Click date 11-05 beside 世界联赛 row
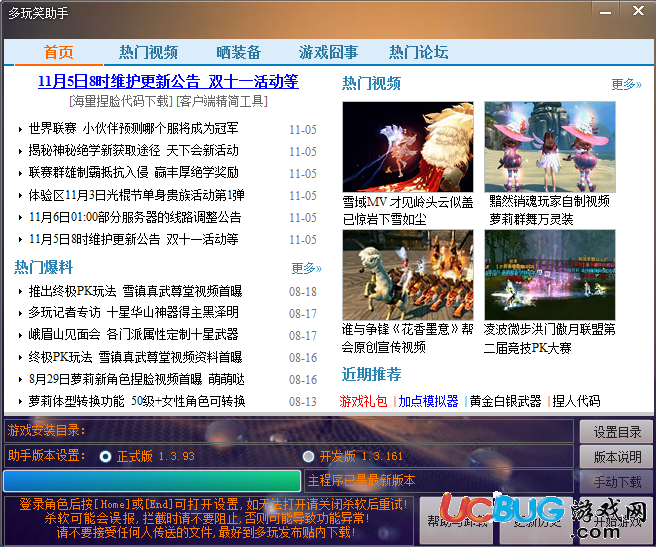 point(303,130)
